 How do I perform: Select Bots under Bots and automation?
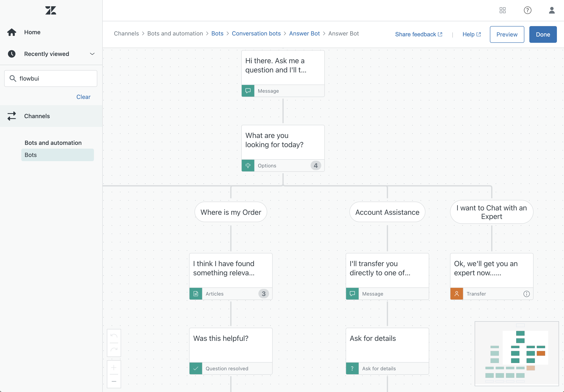57,155
